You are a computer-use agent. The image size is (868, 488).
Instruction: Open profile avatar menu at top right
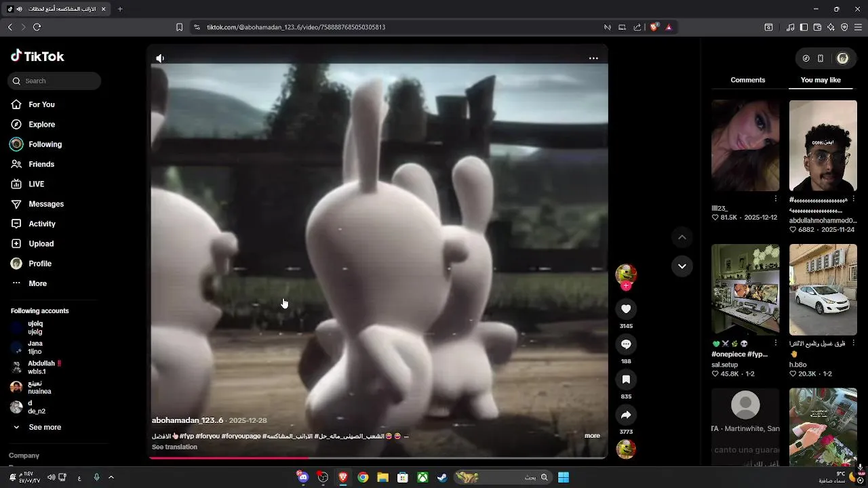point(842,58)
